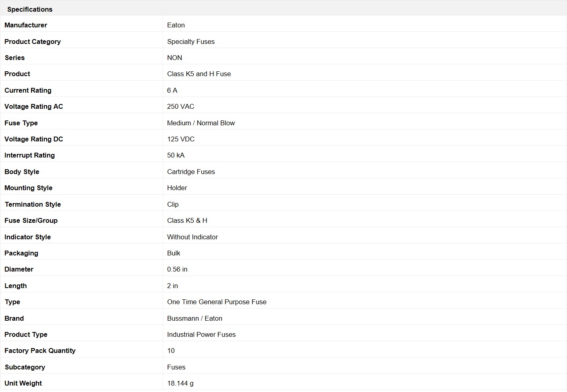
Task: Click the 125 VDC value
Action: [181, 139]
